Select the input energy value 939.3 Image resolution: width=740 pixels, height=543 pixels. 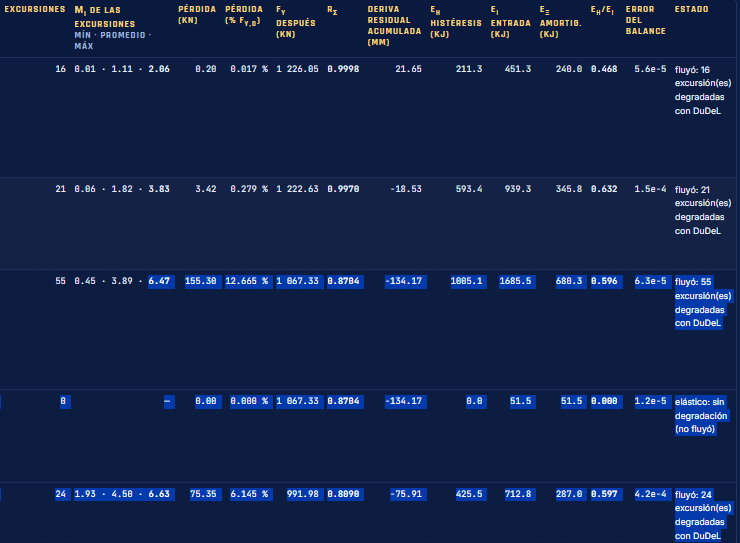(x=518, y=189)
